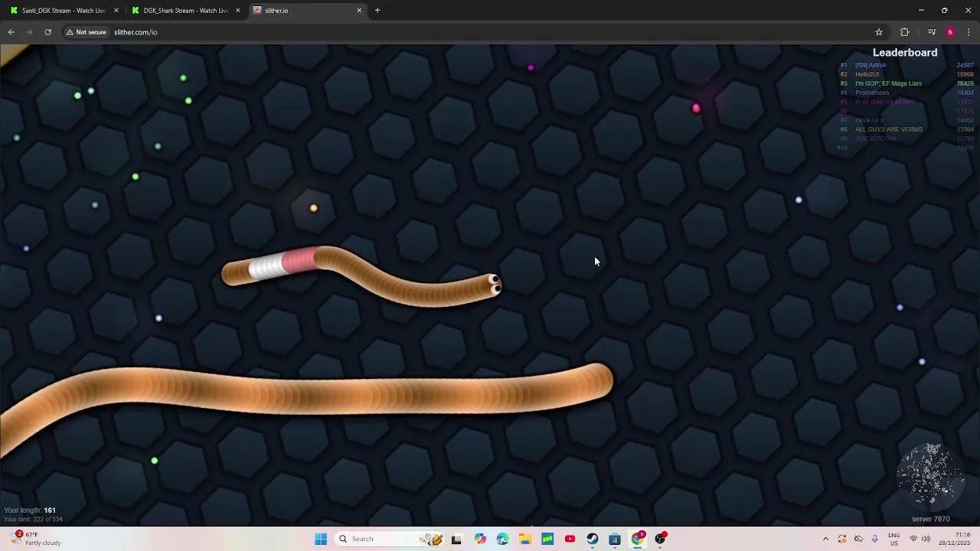Open Steam from the taskbar

pyautogui.click(x=592, y=540)
